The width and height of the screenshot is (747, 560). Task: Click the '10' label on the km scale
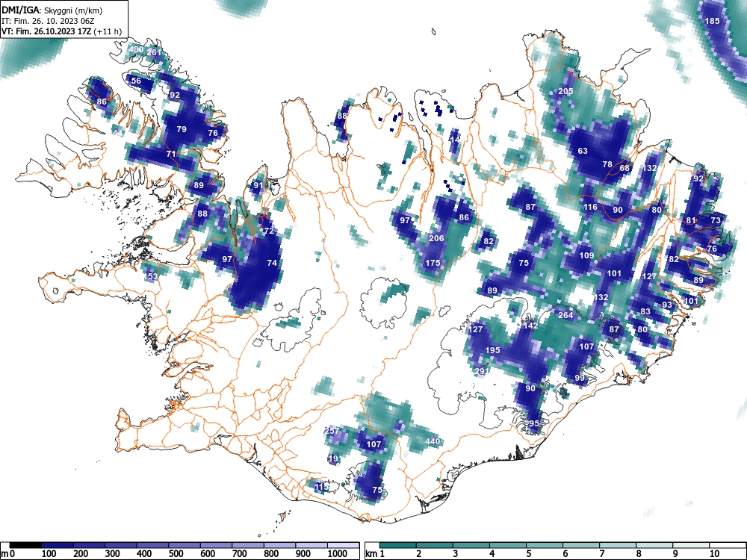click(714, 554)
